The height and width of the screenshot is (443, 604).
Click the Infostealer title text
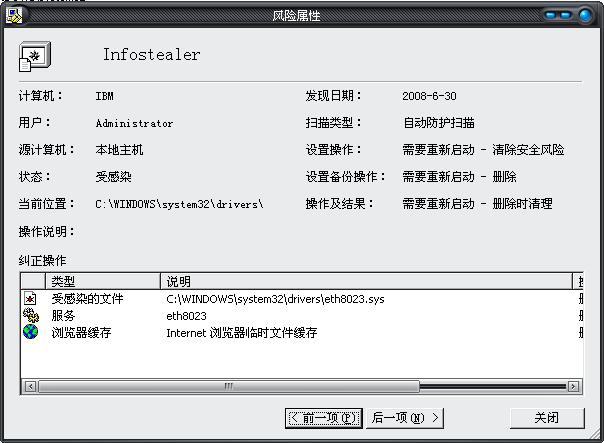point(151,54)
